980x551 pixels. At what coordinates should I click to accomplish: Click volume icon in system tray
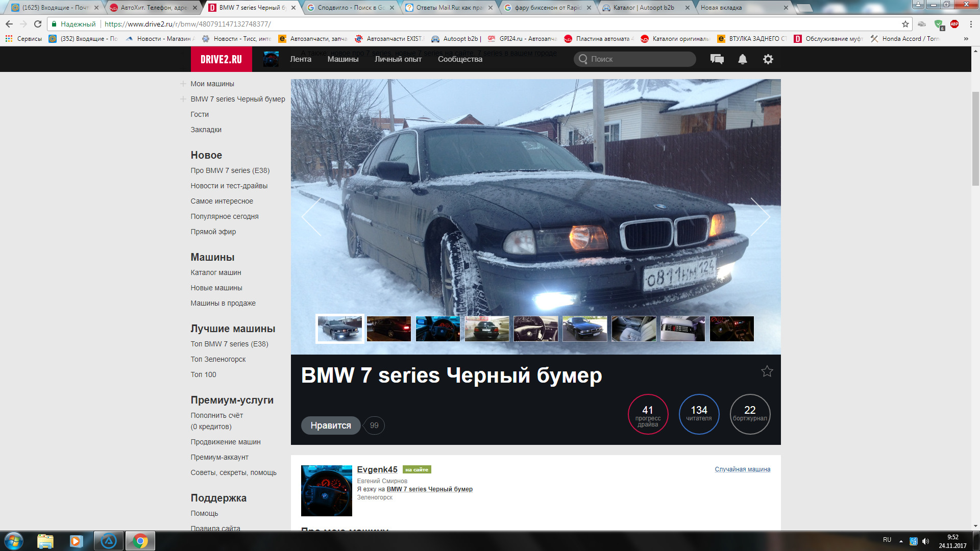pyautogui.click(x=925, y=541)
